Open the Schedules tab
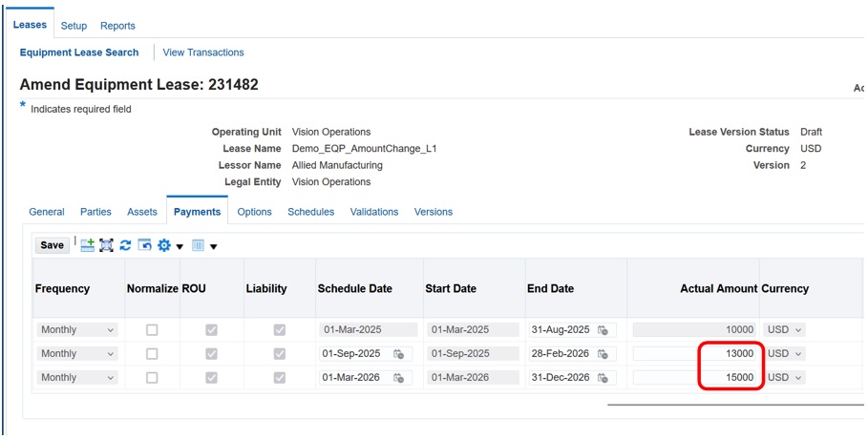Screen dimensions: 868x439 (x=311, y=212)
